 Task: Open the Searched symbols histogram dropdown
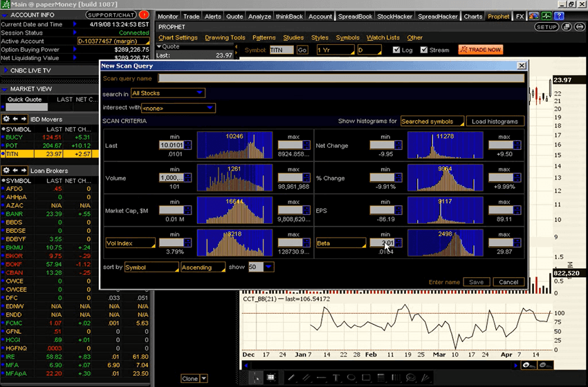point(432,122)
